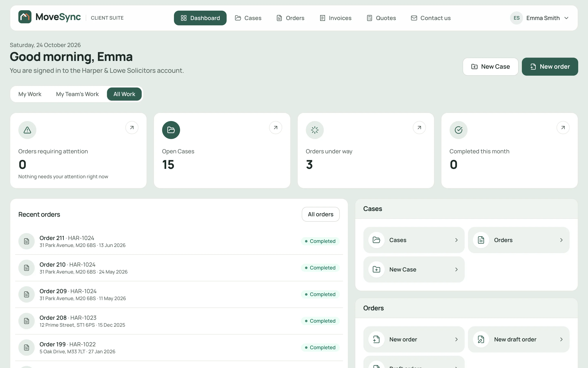Open arrow on Orders requiring attention card
The width and height of the screenshot is (588, 368).
click(x=132, y=128)
